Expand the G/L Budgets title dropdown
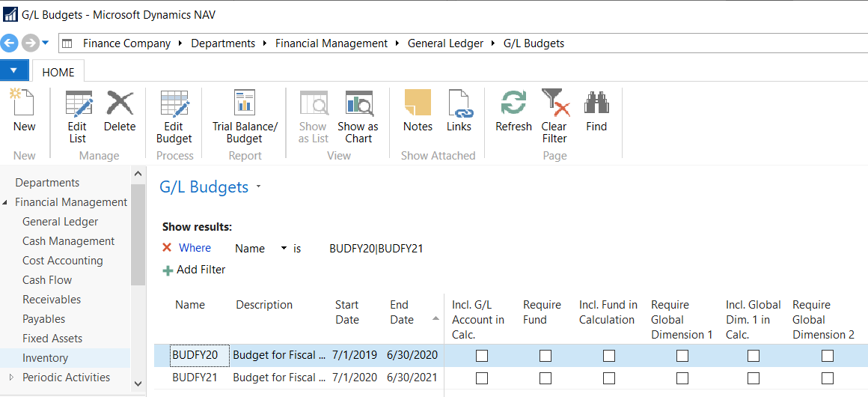 259,187
